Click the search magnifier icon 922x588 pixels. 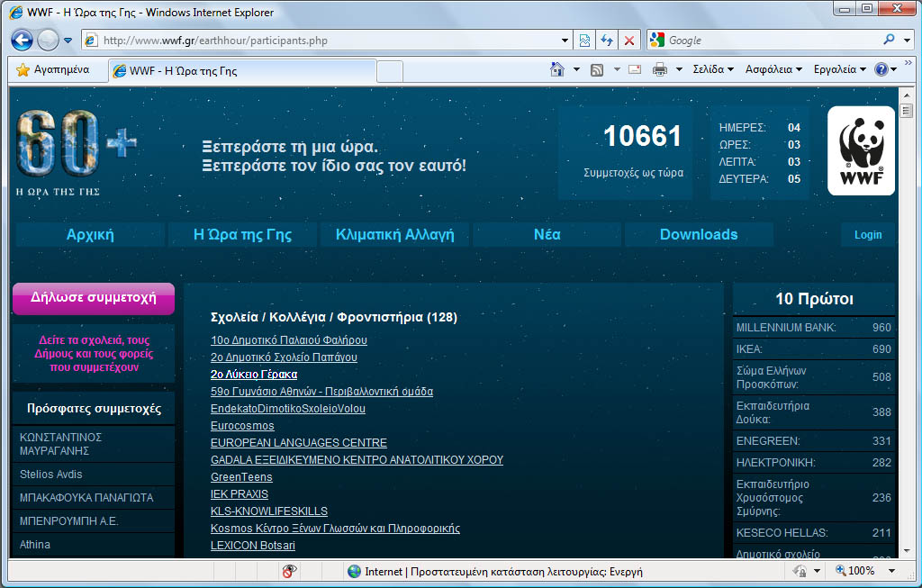point(889,40)
